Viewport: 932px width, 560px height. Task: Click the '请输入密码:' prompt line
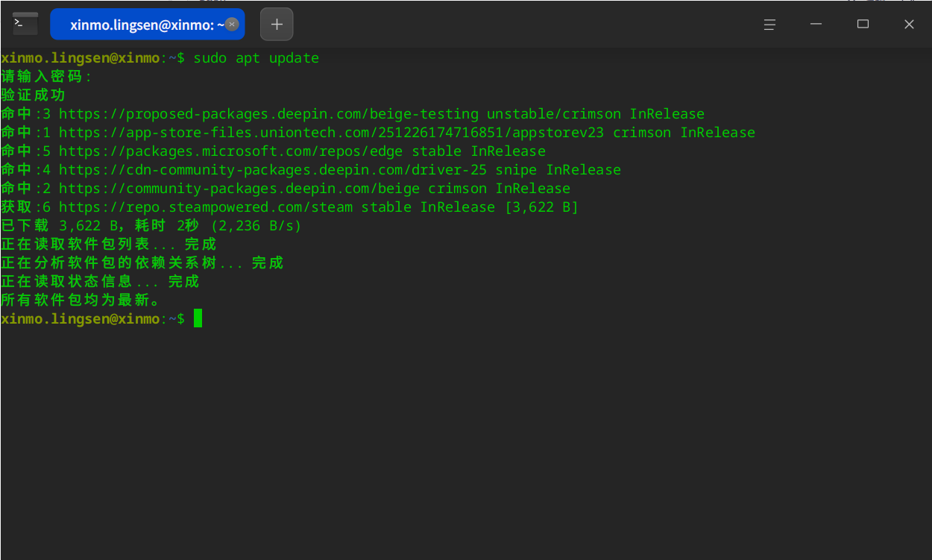click(x=46, y=77)
